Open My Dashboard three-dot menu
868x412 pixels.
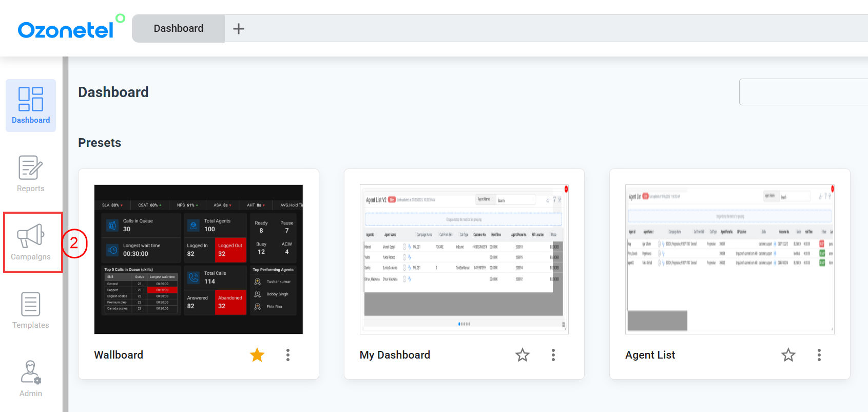[x=553, y=355]
